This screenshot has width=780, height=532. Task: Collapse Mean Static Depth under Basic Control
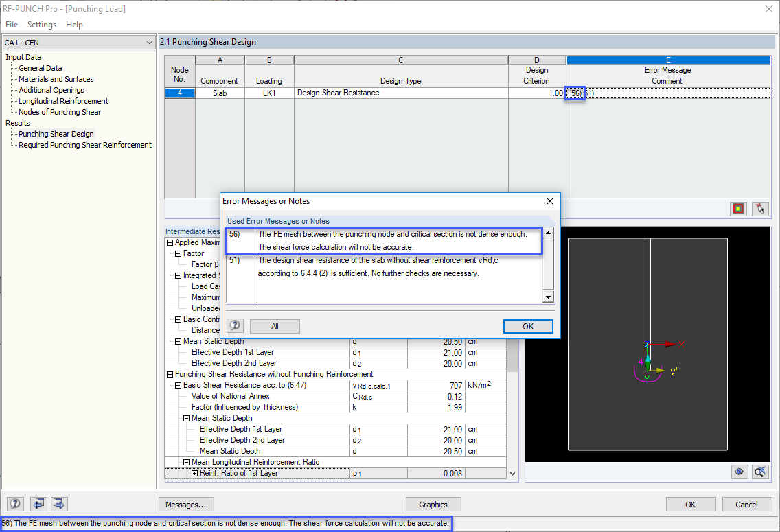click(x=178, y=342)
